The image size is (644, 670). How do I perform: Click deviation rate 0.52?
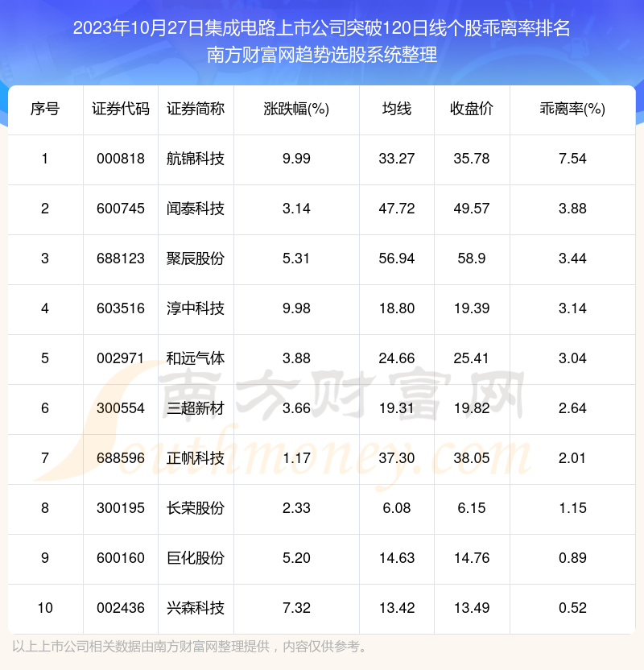(x=572, y=608)
